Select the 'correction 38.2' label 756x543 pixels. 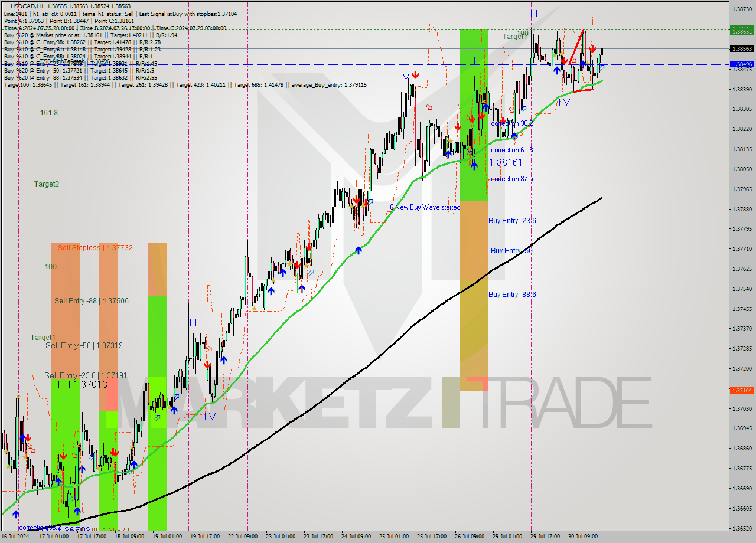pos(512,123)
